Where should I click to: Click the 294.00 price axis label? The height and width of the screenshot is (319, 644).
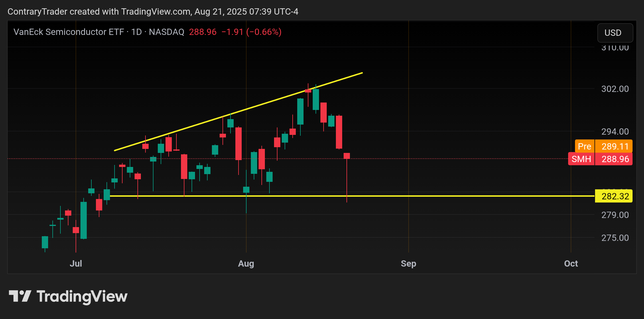(x=615, y=131)
